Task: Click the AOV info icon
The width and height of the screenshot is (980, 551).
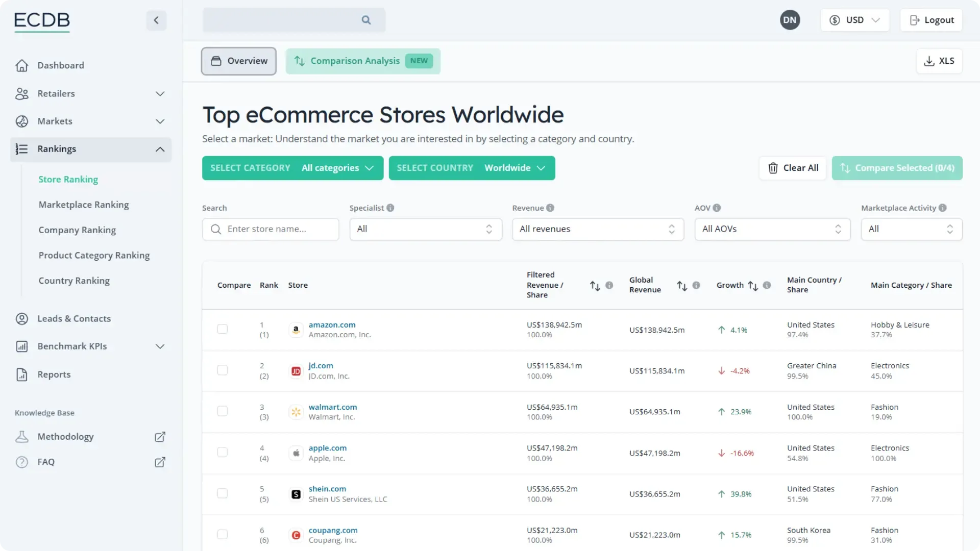Action: click(x=717, y=208)
